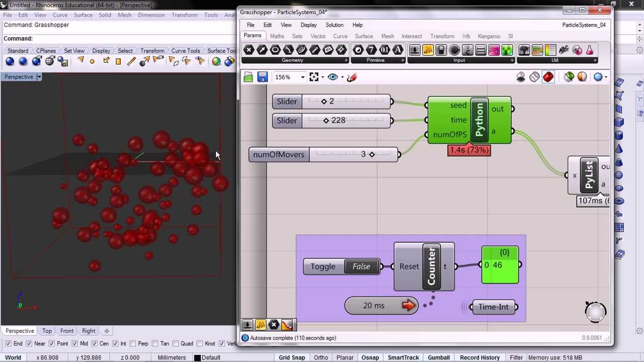Select the Text 'A' parameter icon
Screen dimensions: 644x362
pos(397,50)
